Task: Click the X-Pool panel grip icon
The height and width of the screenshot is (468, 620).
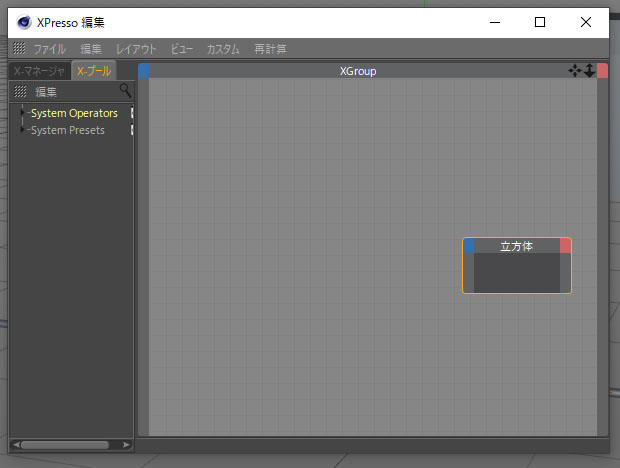Action: click(x=21, y=91)
